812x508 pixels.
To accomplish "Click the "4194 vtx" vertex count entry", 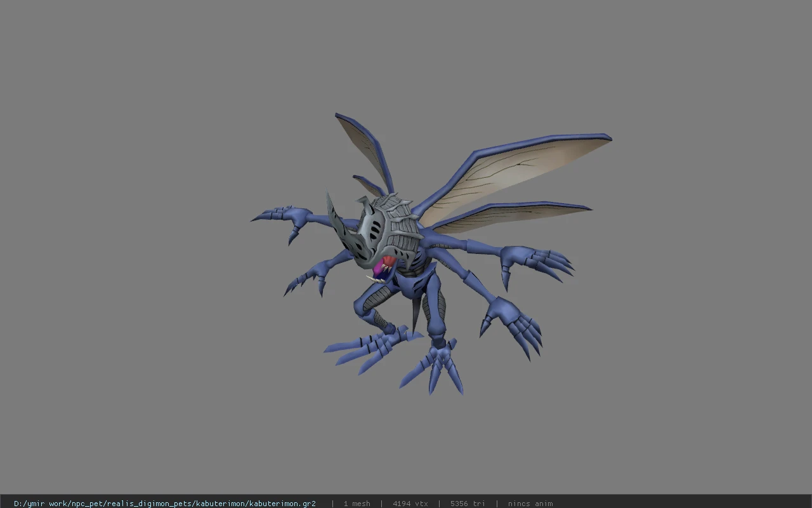I will (410, 504).
